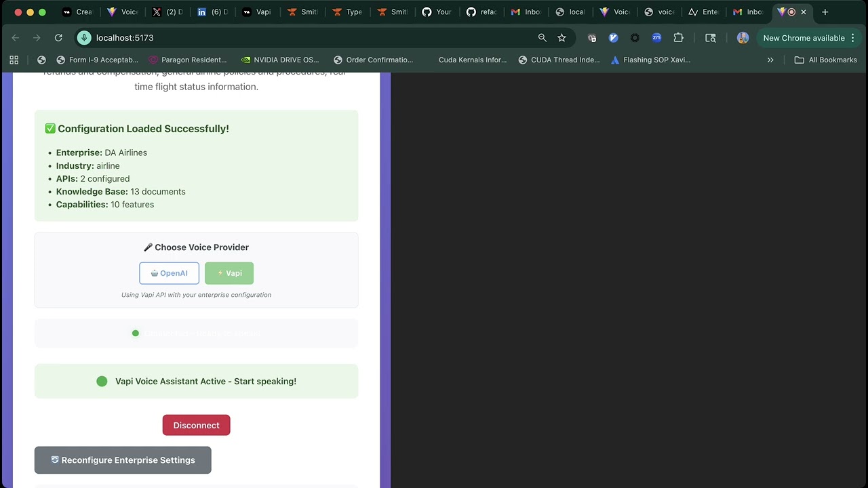Click the Choose Voice Provider heading
Viewport: 868px width, 488px height.
(x=196, y=247)
